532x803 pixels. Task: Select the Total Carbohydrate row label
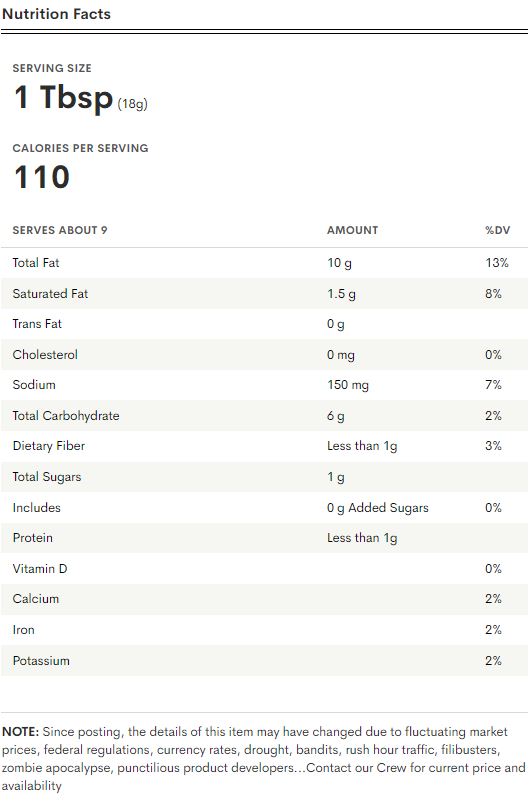pos(66,415)
